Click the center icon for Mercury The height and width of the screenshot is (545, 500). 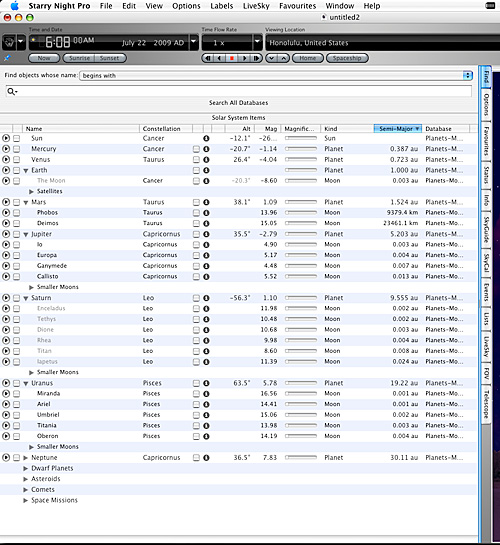6,149
